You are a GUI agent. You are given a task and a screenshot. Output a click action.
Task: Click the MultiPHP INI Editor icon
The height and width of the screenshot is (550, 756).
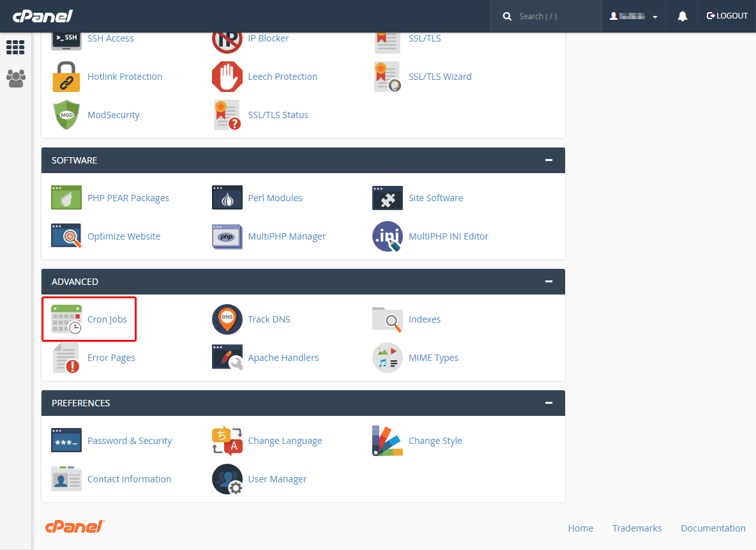pos(388,236)
